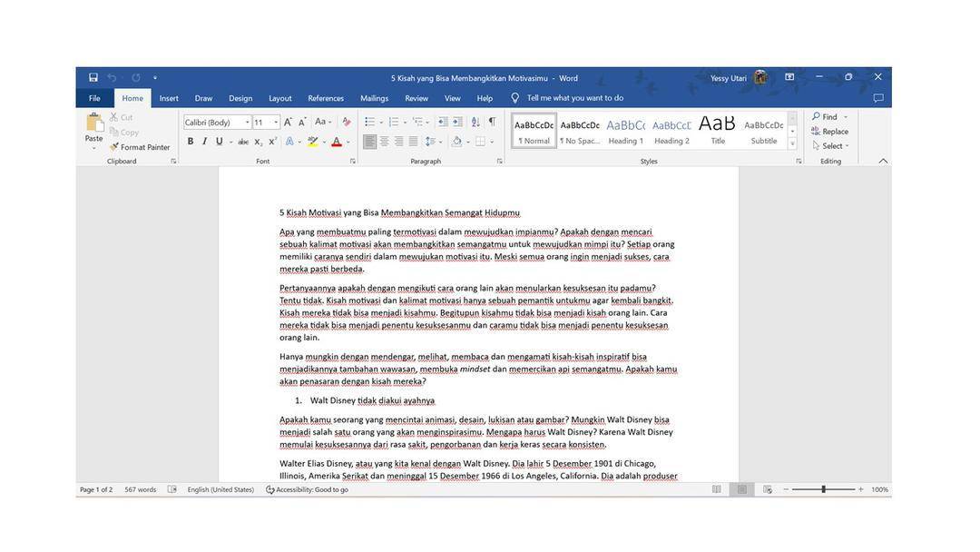Create a multilevel list

[x=416, y=122]
